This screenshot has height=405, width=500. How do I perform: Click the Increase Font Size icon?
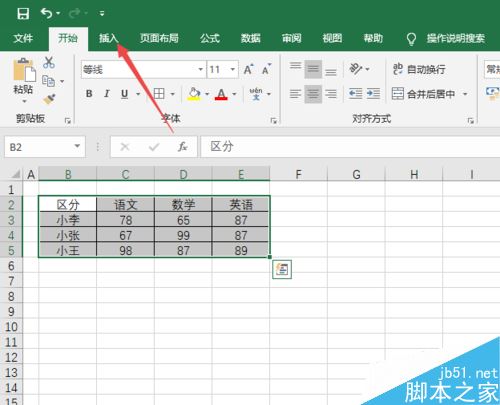click(x=248, y=69)
